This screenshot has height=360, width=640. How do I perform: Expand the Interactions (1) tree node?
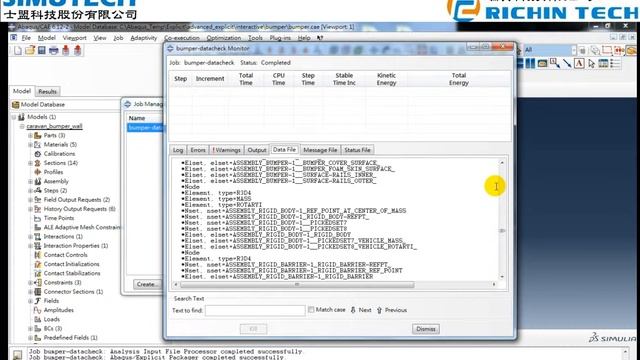coord(30,237)
